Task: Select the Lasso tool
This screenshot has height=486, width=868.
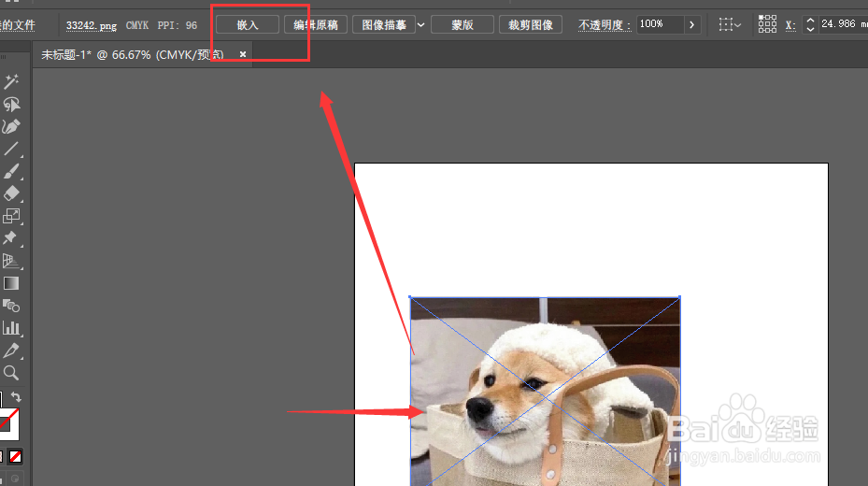Action: pos(11,104)
